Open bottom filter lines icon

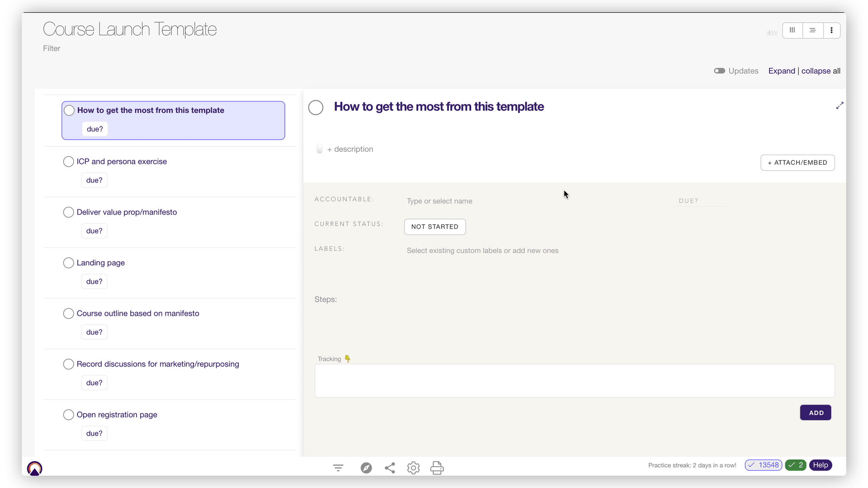point(338,468)
